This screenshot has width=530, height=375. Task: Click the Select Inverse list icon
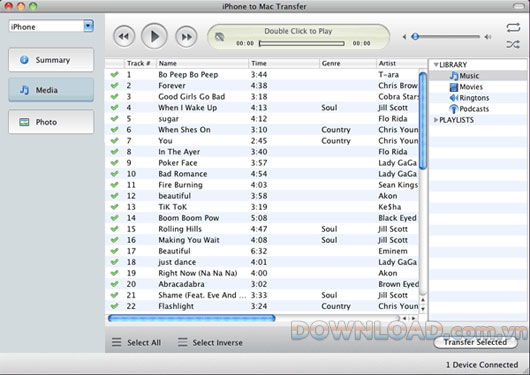click(x=183, y=342)
